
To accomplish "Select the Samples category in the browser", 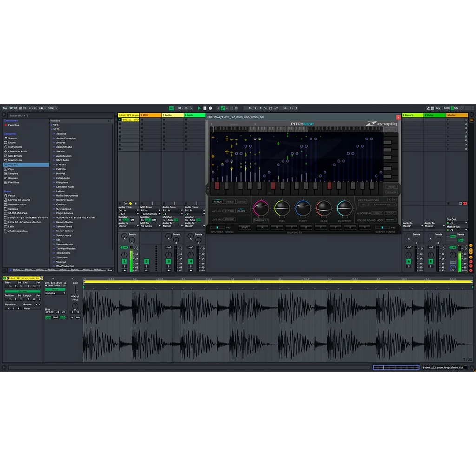I will click(13, 173).
